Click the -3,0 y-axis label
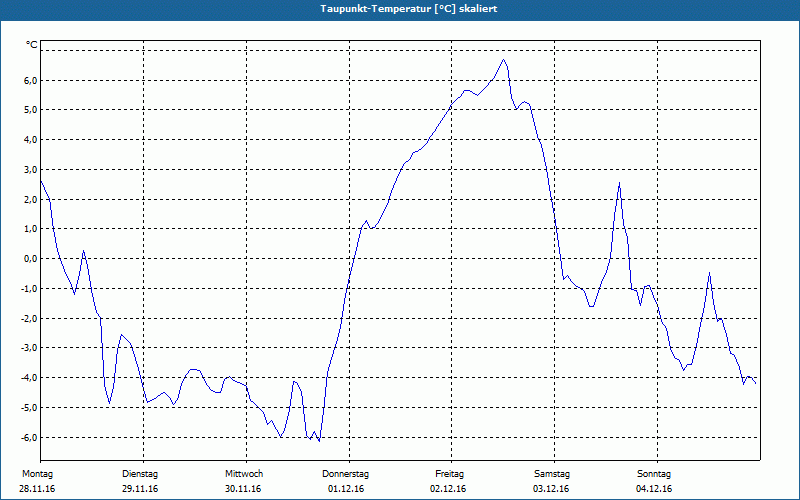Viewport: 800px width, 500px height. (29, 348)
